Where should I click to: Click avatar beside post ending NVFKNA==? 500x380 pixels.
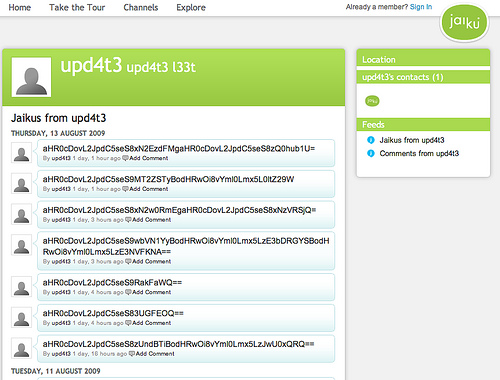click(x=22, y=245)
